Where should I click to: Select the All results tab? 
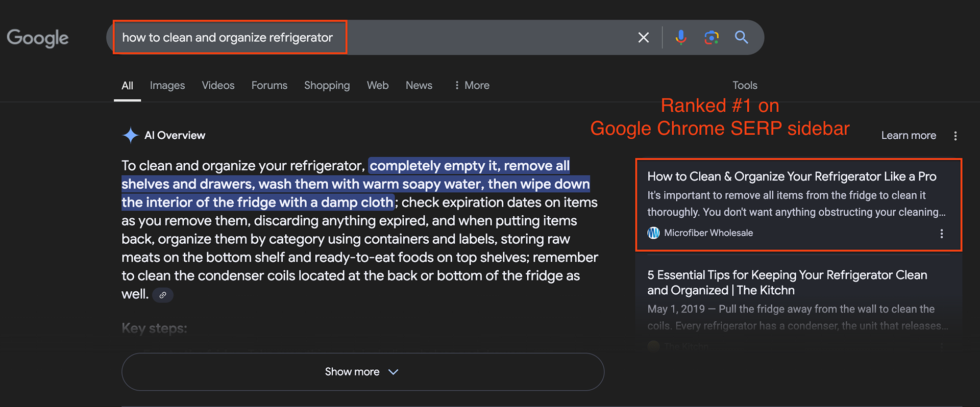point(127,86)
